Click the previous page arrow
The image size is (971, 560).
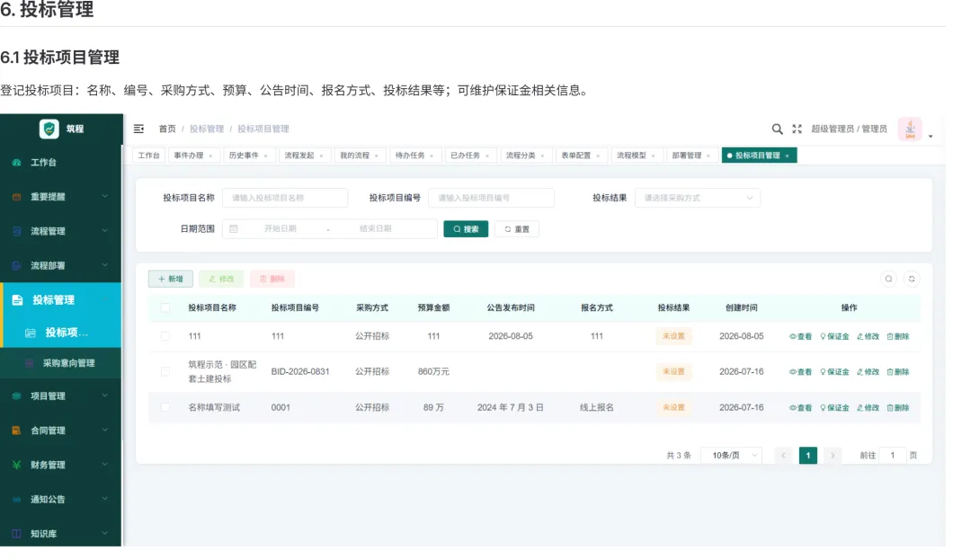coord(783,456)
